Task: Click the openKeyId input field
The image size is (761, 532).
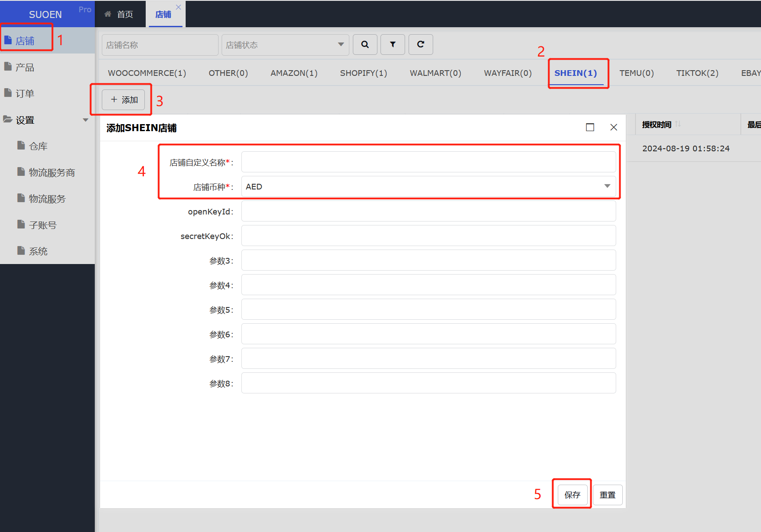Action: 428,211
